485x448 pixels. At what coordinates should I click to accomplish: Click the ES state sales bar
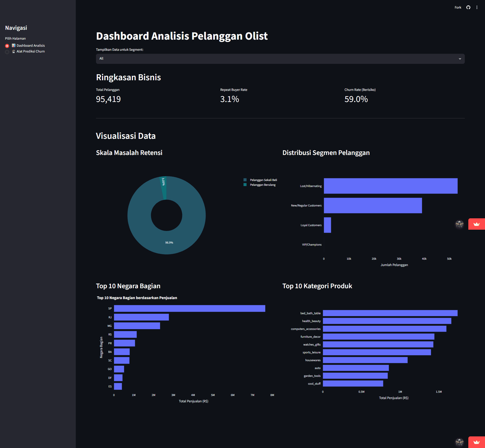[118, 386]
